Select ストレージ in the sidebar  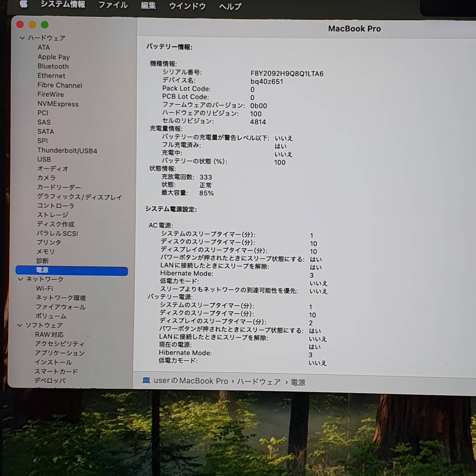(52, 215)
